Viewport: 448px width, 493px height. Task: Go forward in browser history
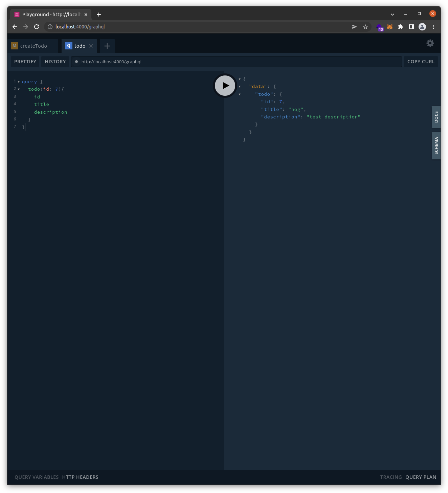pyautogui.click(x=26, y=27)
